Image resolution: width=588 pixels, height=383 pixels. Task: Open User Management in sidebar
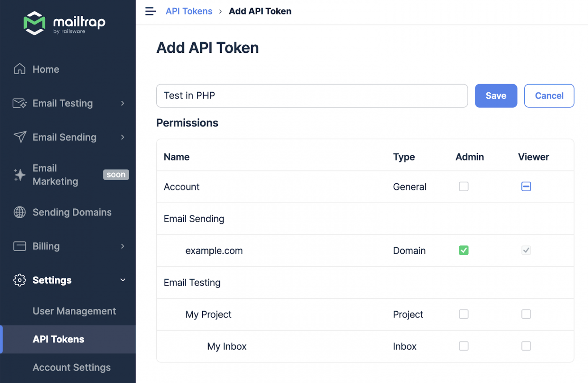click(74, 311)
